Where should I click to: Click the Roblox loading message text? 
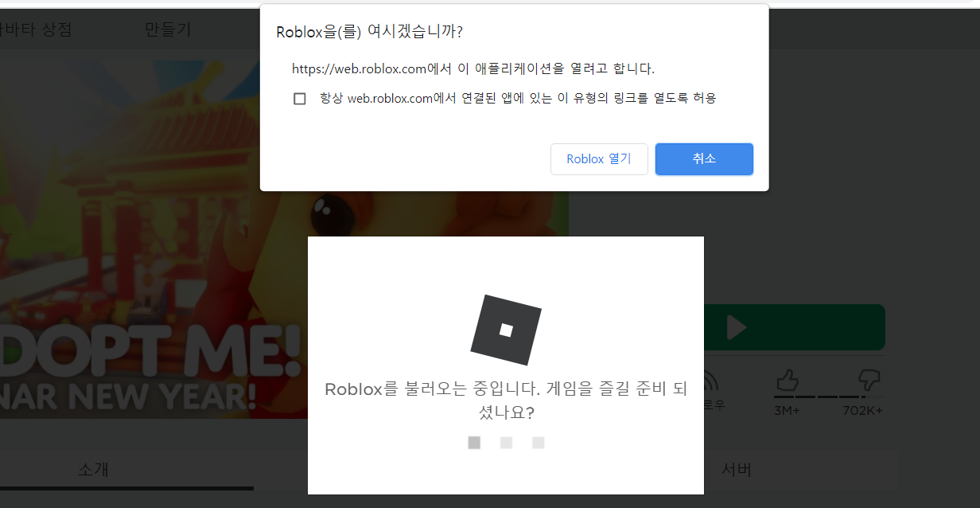point(506,401)
